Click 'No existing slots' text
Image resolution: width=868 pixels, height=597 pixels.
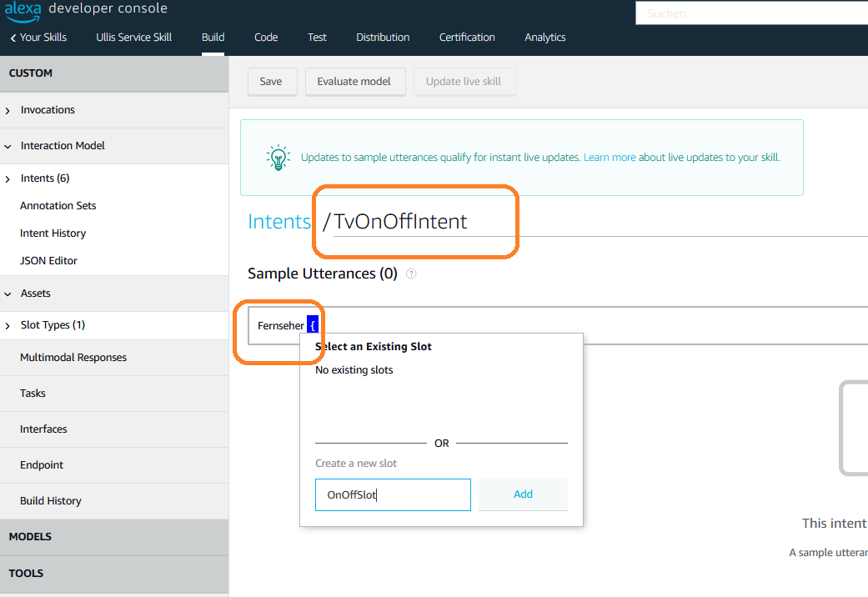point(354,370)
